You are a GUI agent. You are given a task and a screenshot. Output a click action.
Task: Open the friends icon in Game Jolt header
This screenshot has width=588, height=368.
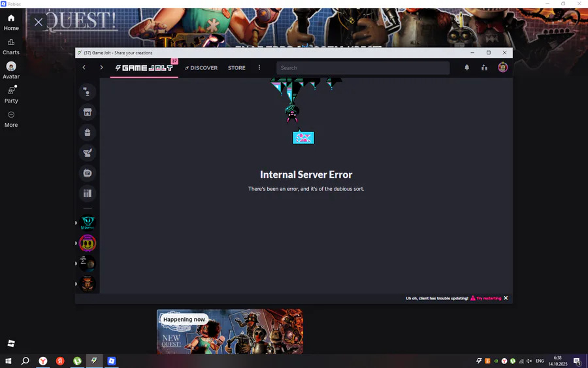point(485,67)
